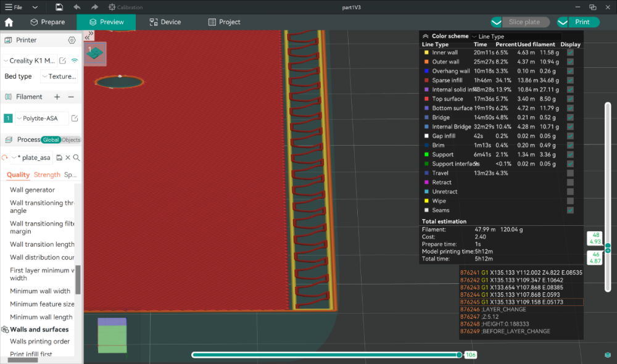Open the Strength settings tab
The height and width of the screenshot is (364, 617).
(x=47, y=175)
